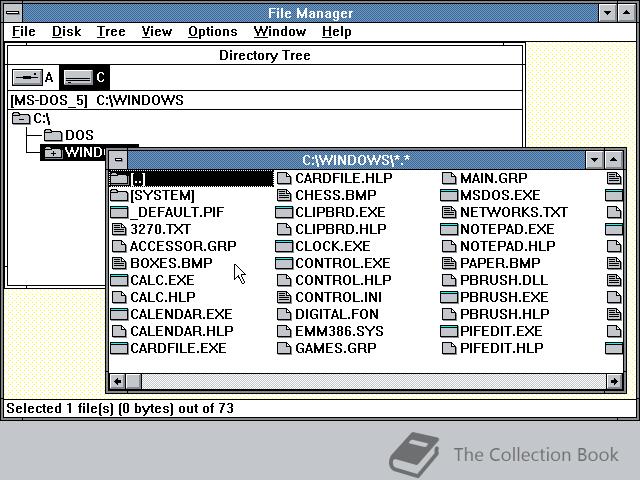Open the Options menu
640x480 pixels.
213,31
